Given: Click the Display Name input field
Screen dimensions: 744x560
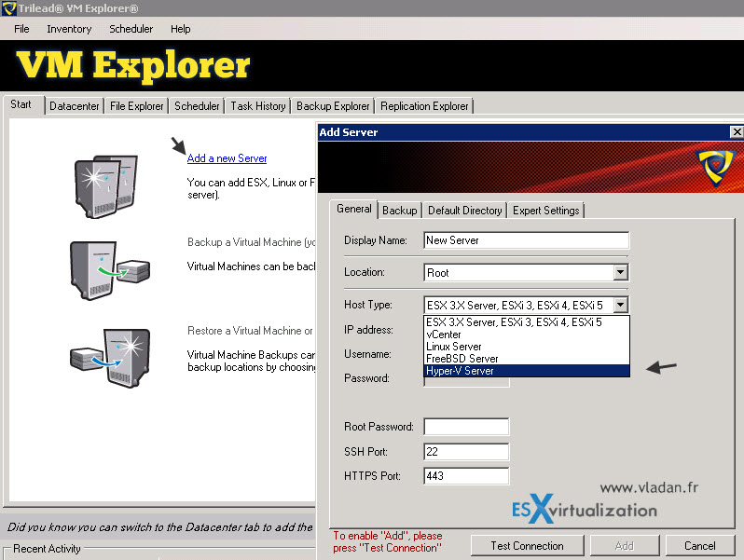Looking at the screenshot, I should (526, 240).
